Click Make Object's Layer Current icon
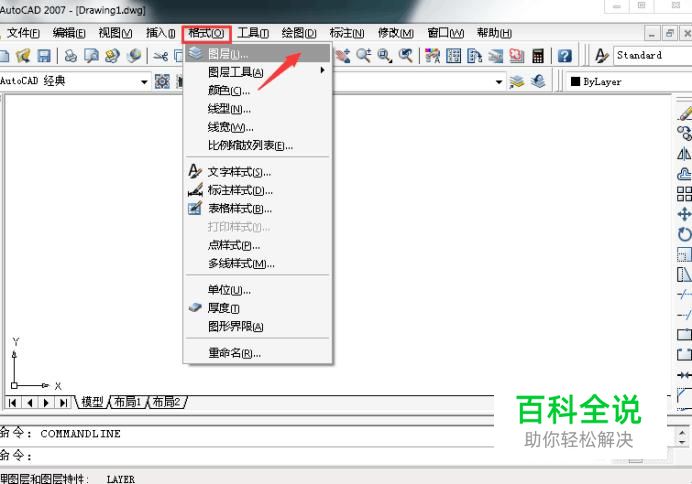 pos(517,81)
